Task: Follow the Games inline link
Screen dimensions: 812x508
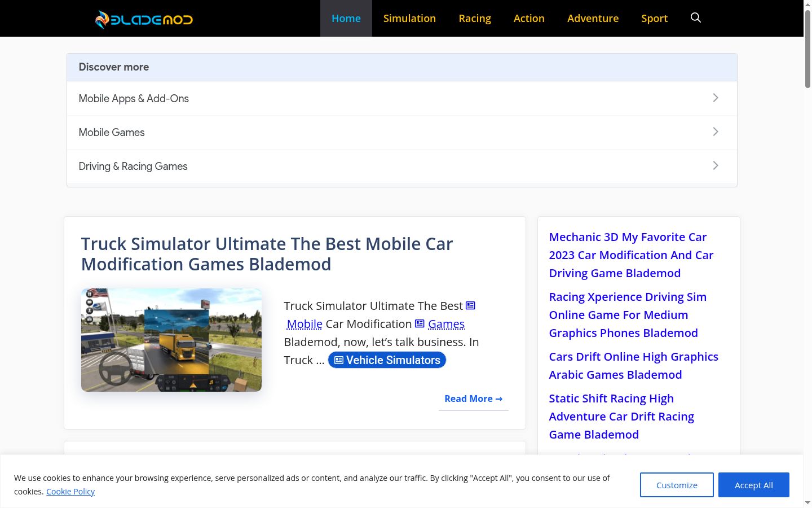Action: click(x=446, y=324)
